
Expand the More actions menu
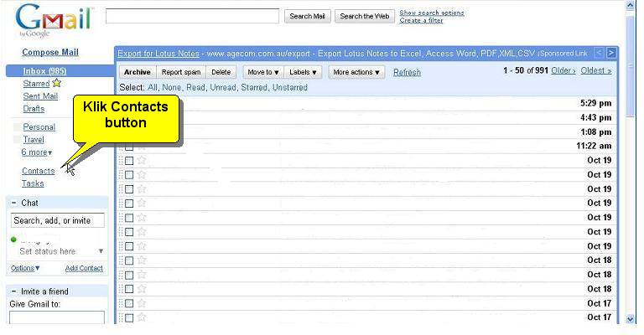pyautogui.click(x=356, y=72)
